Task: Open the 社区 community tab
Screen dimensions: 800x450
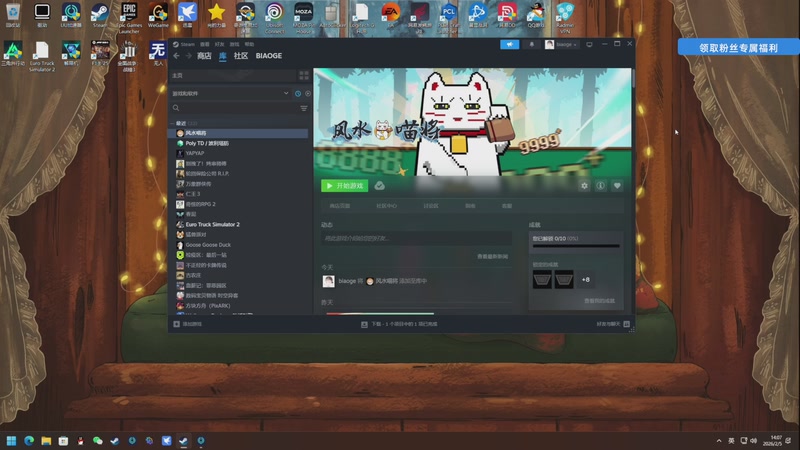Action: [x=241, y=56]
